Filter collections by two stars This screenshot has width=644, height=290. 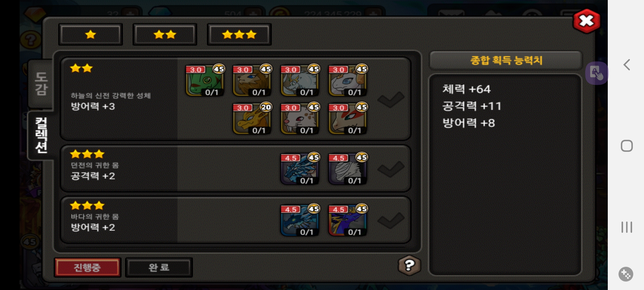[165, 34]
